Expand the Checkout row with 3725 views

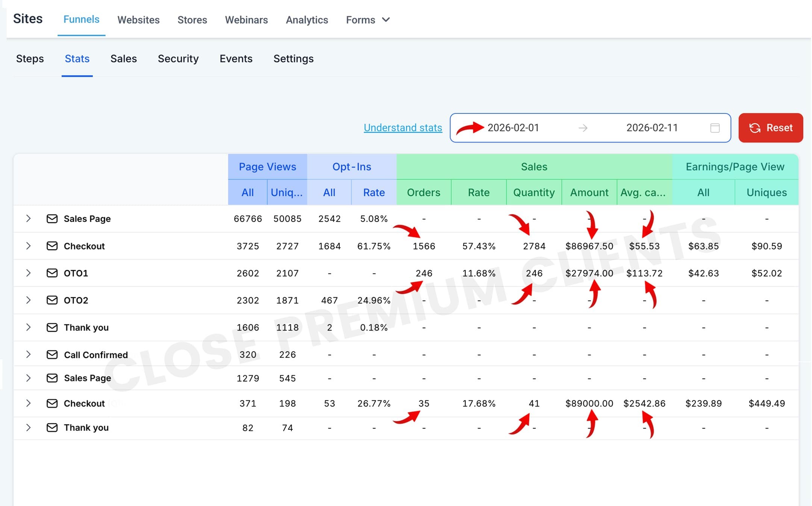(x=28, y=246)
